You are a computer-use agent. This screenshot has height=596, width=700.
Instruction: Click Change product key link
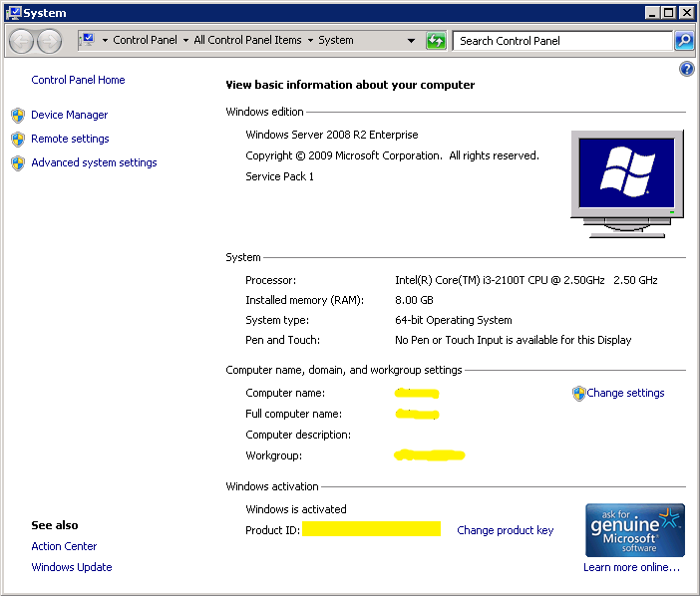click(505, 530)
